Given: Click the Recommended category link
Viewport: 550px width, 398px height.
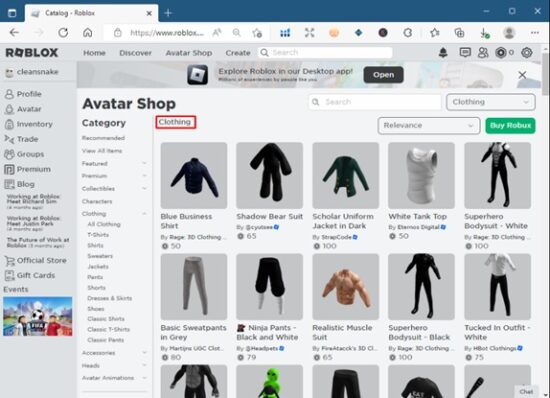Looking at the screenshot, I should coord(103,138).
